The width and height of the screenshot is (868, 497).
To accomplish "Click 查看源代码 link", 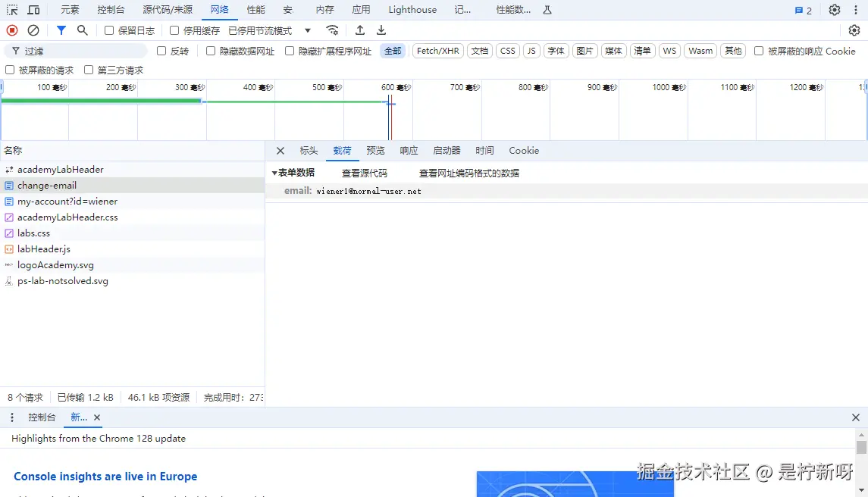I will (x=364, y=173).
